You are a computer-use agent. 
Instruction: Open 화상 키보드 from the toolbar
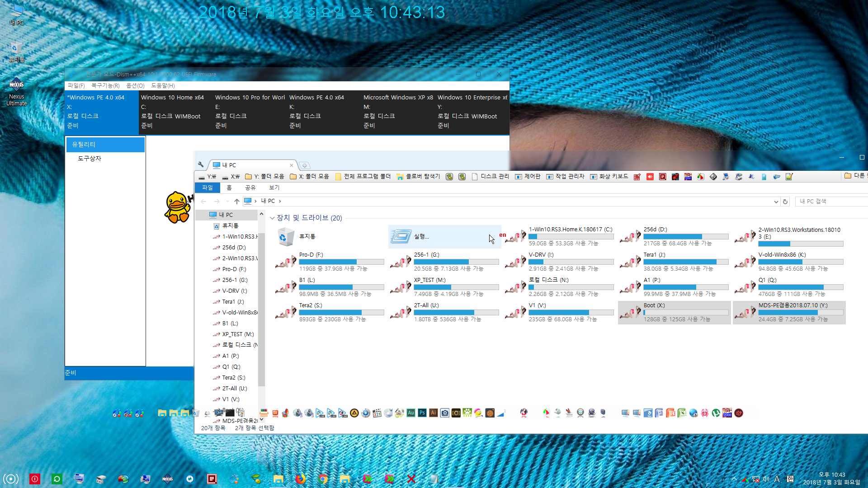[x=609, y=177]
